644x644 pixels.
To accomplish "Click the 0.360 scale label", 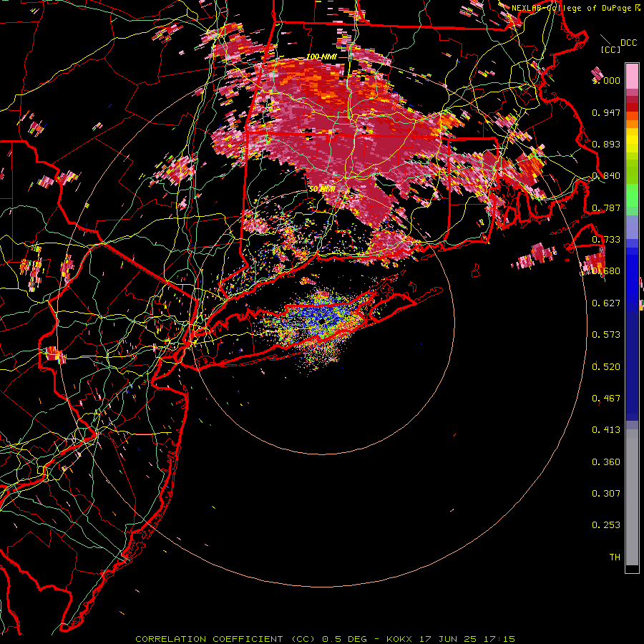I will tap(606, 462).
